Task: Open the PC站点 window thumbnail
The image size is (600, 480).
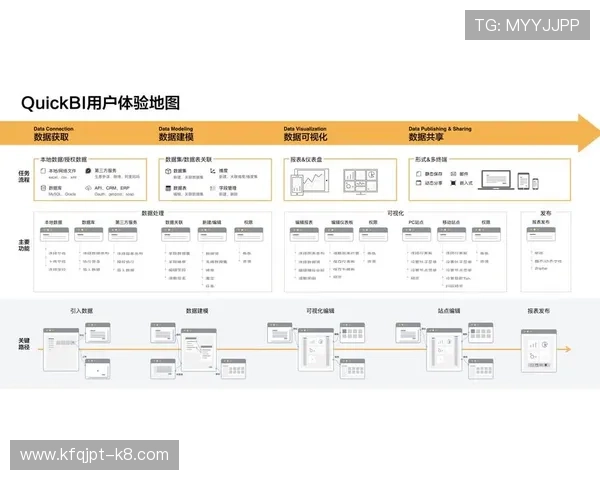Action: pyautogui.click(x=416, y=234)
